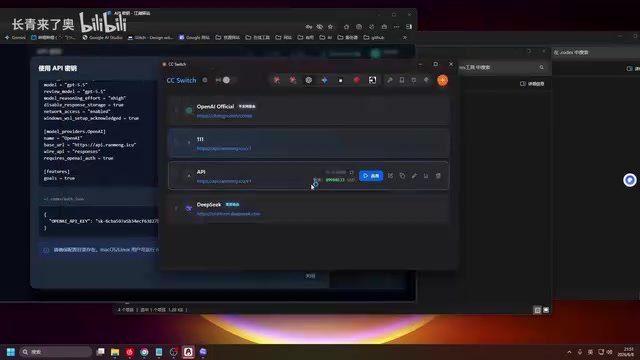Click the floating blue circle assistant icon
Viewport: 640px width, 360px height.
630,180
